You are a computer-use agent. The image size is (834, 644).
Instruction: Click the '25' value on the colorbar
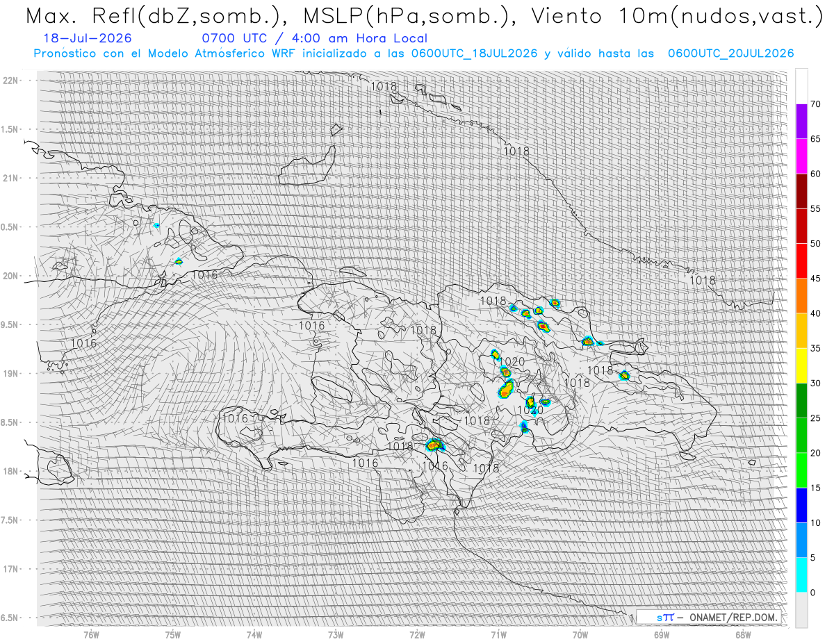815,418
